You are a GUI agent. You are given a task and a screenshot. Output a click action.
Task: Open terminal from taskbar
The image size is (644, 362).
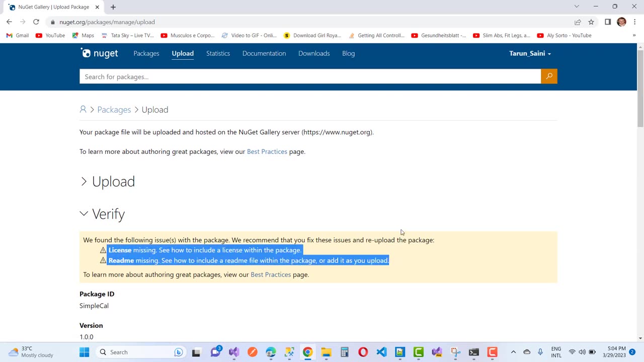coord(473,352)
